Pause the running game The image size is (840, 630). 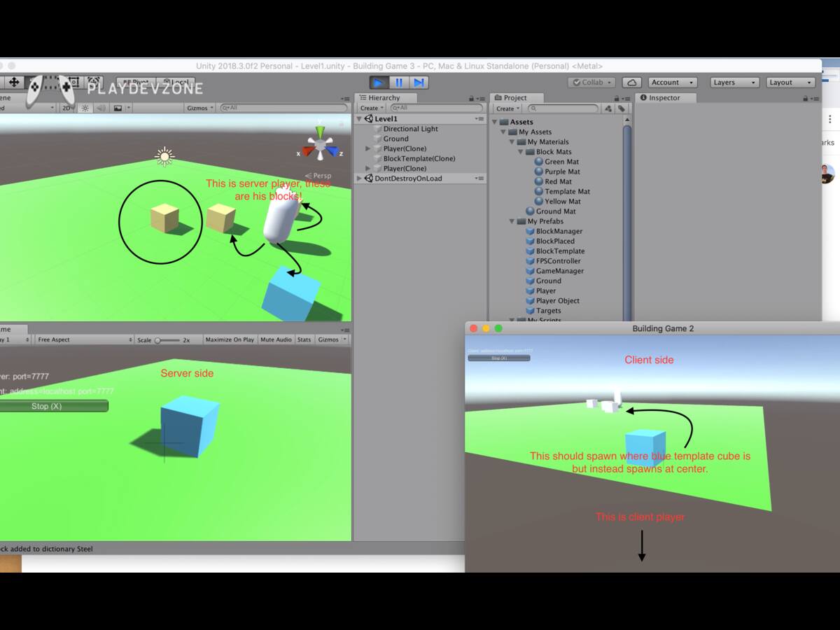(x=398, y=83)
